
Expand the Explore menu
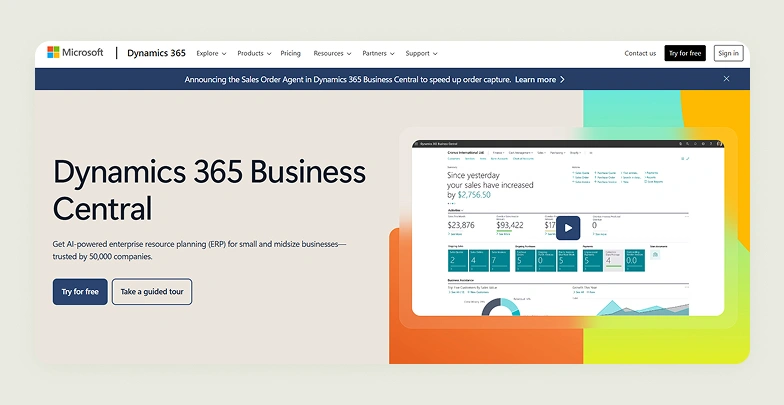pyautogui.click(x=211, y=54)
